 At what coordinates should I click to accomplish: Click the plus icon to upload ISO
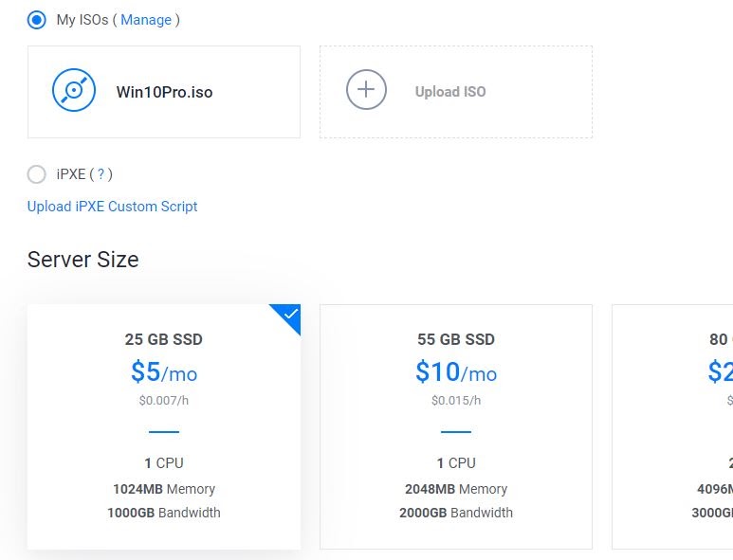point(366,90)
